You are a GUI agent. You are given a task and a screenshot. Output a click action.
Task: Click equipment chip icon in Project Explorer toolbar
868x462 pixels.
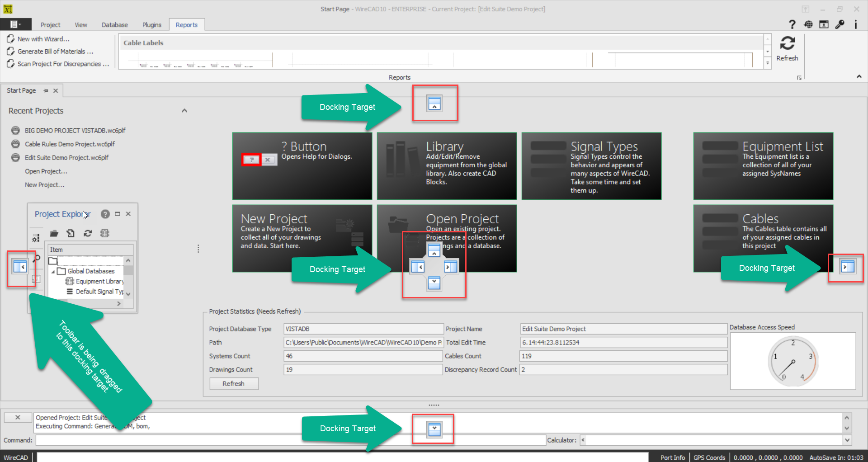(x=105, y=233)
